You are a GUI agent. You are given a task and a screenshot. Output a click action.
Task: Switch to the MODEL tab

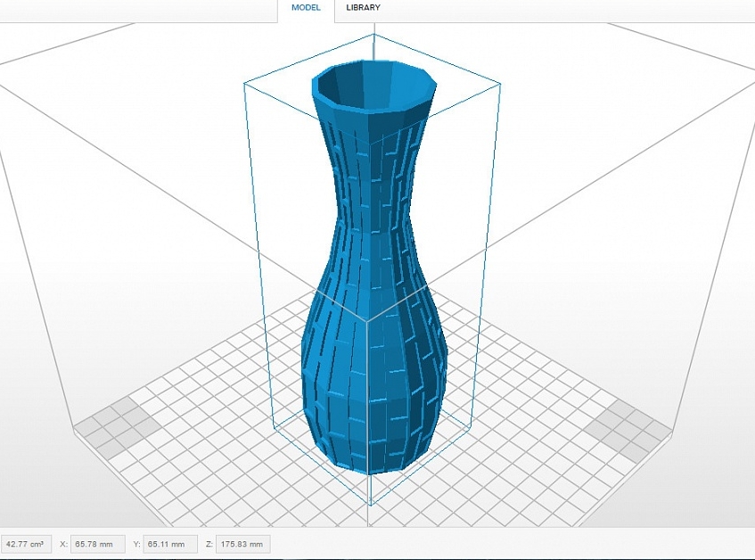pos(306,8)
